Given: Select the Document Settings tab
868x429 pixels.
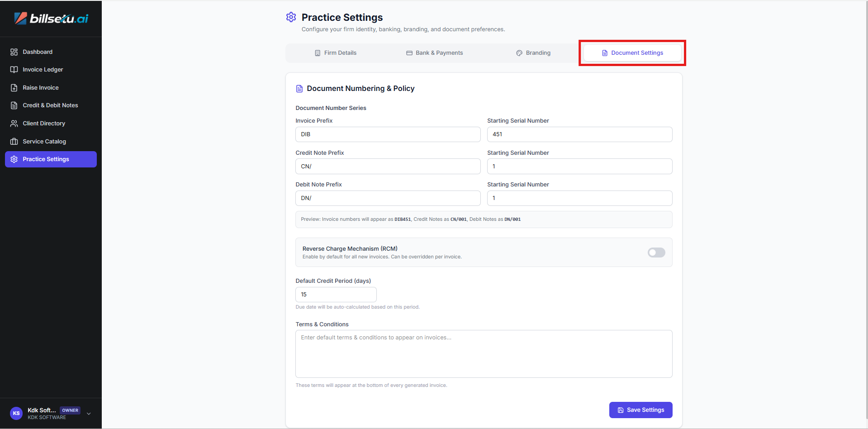Looking at the screenshot, I should click(632, 53).
